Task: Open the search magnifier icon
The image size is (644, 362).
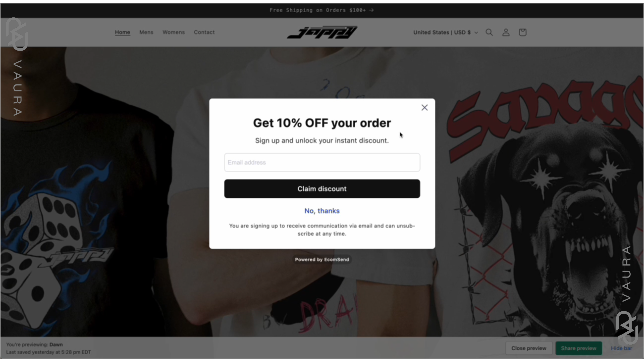Action: tap(489, 33)
